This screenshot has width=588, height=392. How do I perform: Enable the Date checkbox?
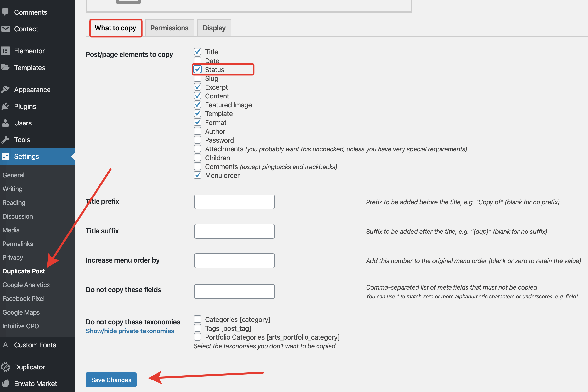(197, 60)
